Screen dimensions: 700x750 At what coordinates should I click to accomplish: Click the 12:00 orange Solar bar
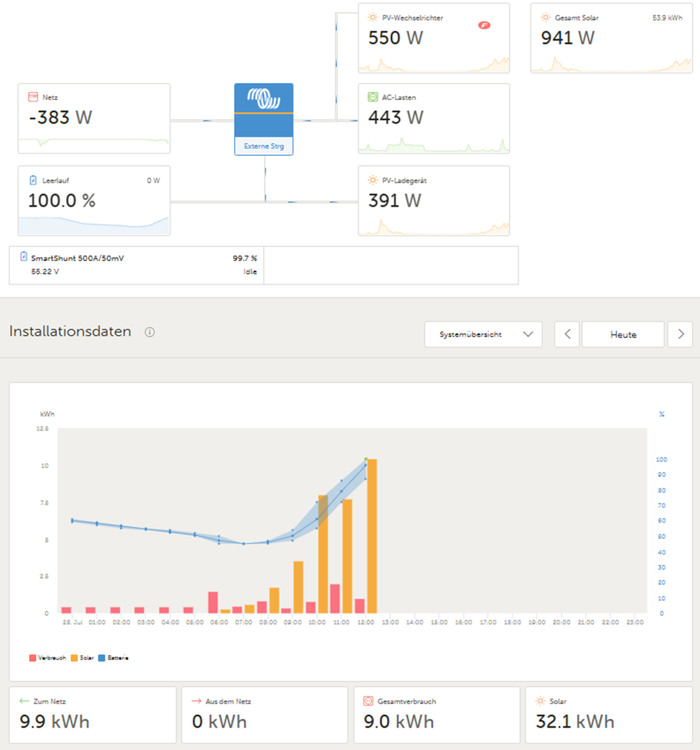[x=372, y=537]
